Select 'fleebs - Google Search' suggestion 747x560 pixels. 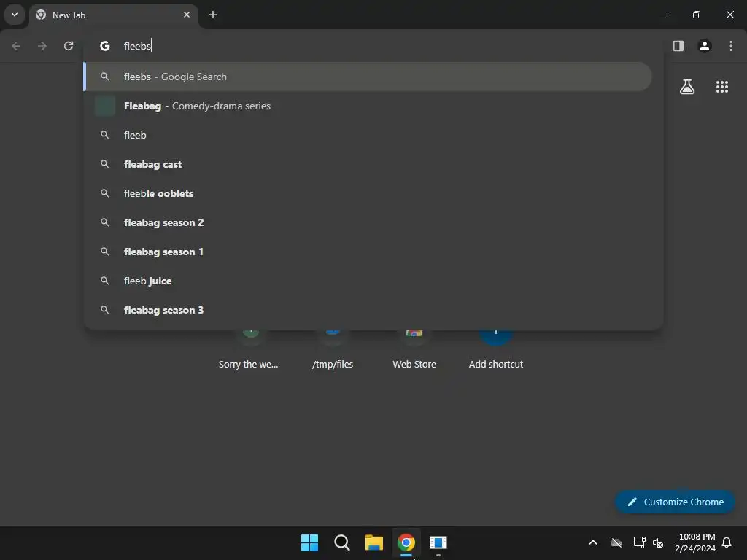tap(368, 77)
